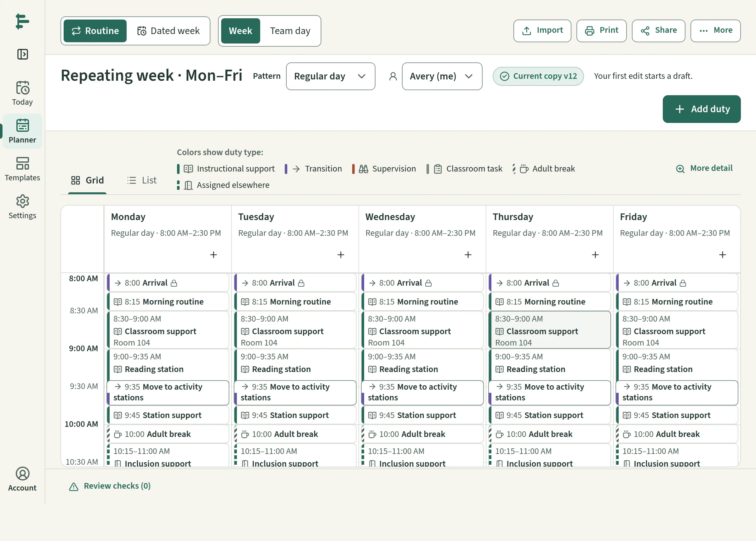Click the Supervision color legend swatch
756x541 pixels.
353,169
